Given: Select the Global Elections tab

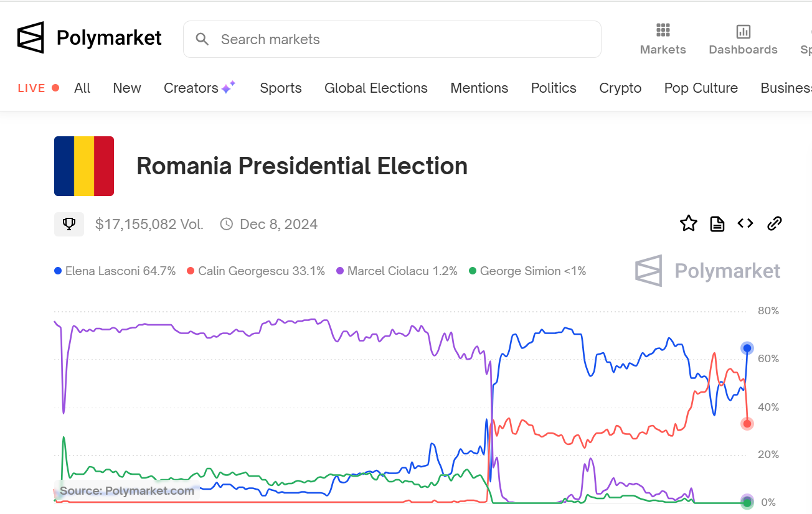Looking at the screenshot, I should click(x=375, y=88).
